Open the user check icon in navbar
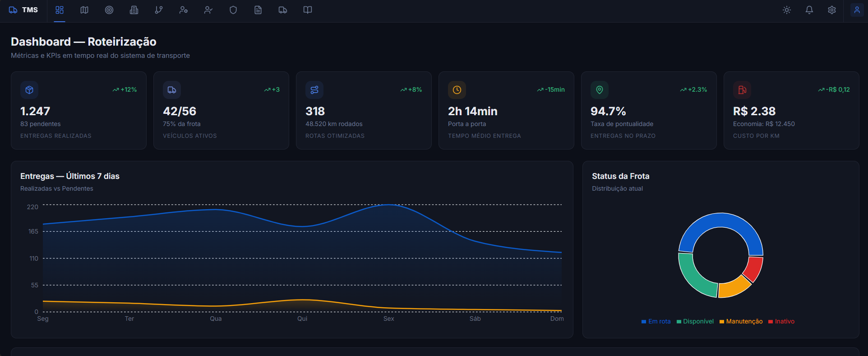868x356 pixels. click(x=208, y=10)
